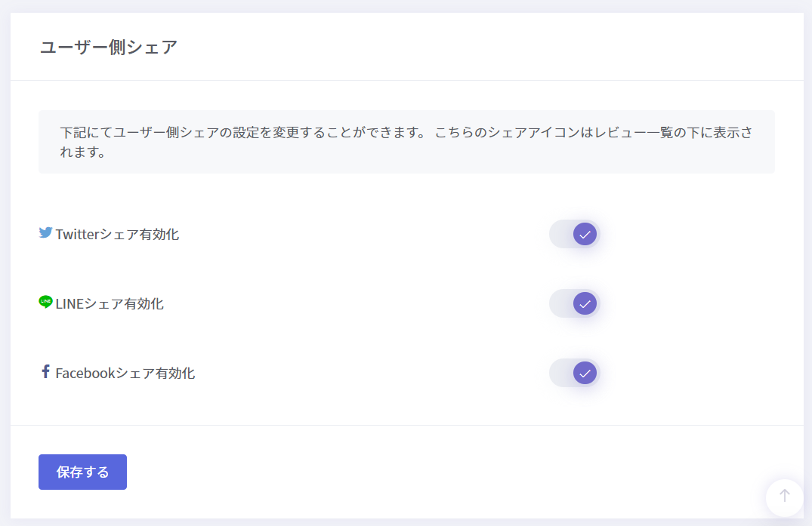812x526 pixels.
Task: Click the Twitterシェア有効化 label text
Action: point(117,234)
